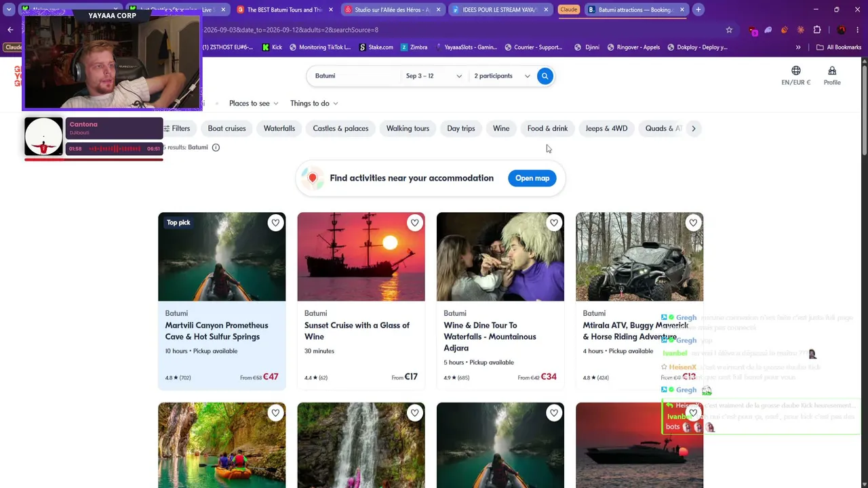Click the ghost extension icon in toolbar

768,30
